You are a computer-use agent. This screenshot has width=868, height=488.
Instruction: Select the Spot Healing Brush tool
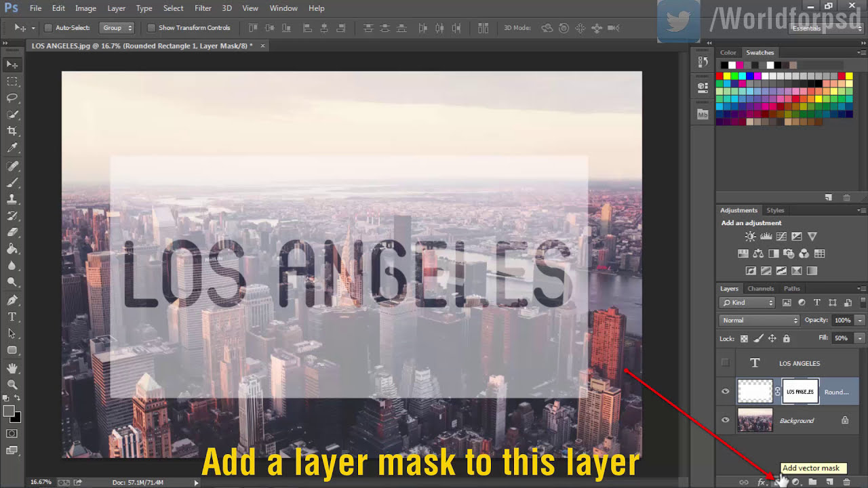[12, 166]
